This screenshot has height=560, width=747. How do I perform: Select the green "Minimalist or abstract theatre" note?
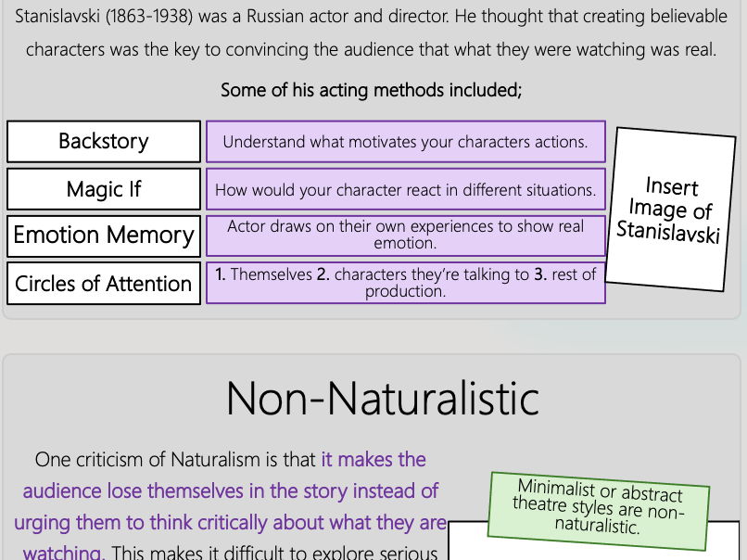pyautogui.click(x=600, y=506)
